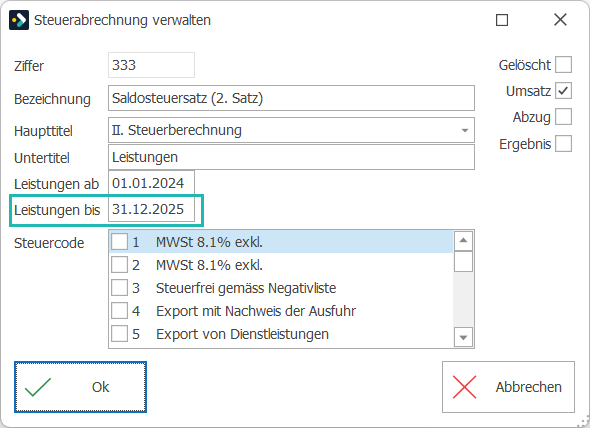Select row text 'Steuerfrei gemäss Negativliste'
This screenshot has height=428, width=590.
[246, 288]
